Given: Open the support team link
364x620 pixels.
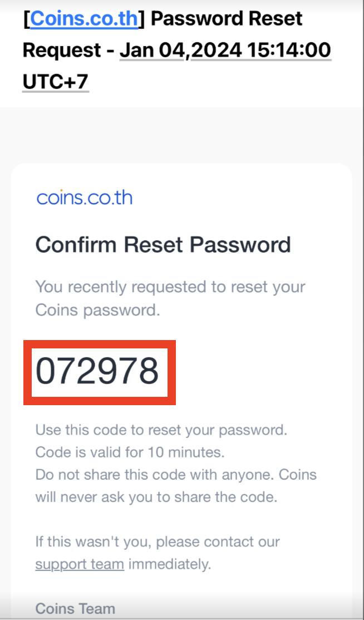Looking at the screenshot, I should 80,564.
